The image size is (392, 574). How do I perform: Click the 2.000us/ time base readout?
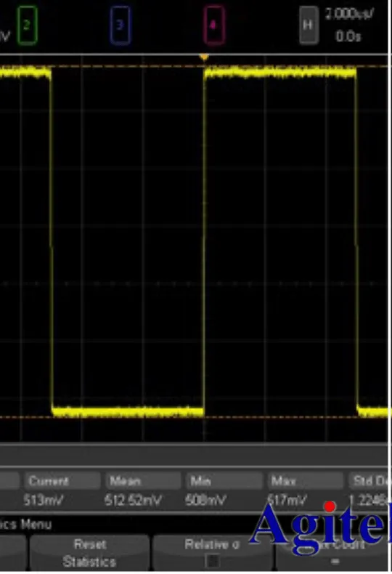coord(349,15)
